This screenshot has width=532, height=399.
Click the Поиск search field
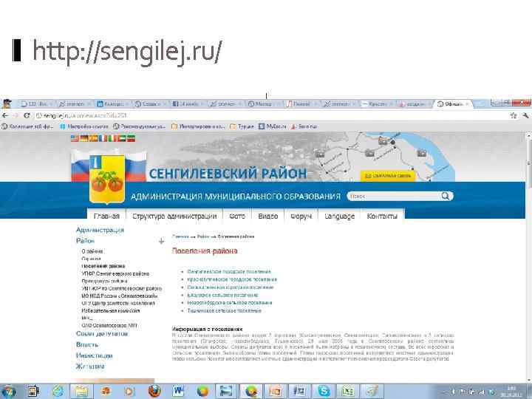(394, 196)
